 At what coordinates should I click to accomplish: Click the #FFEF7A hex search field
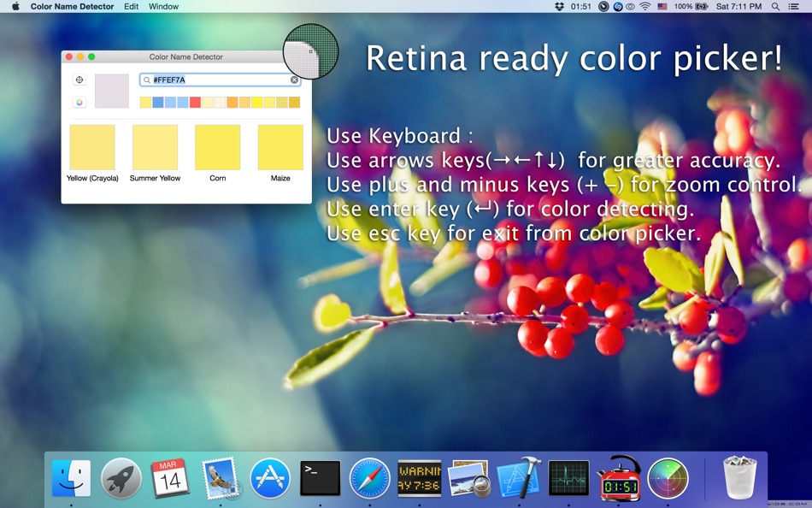pyautogui.click(x=220, y=80)
